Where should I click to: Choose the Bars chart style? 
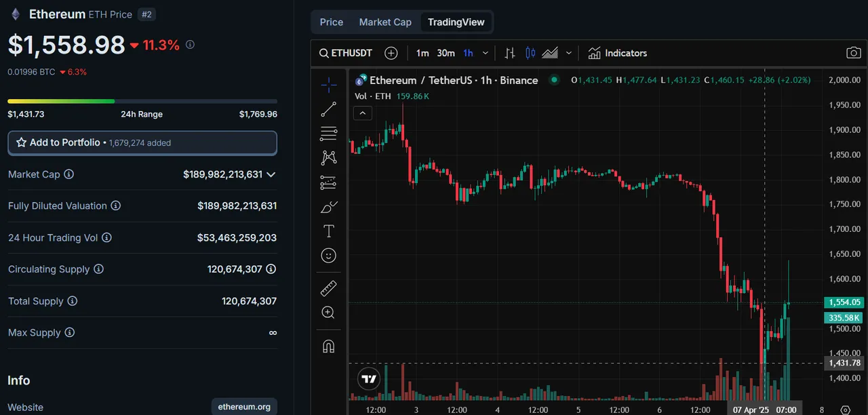pyautogui.click(x=510, y=53)
